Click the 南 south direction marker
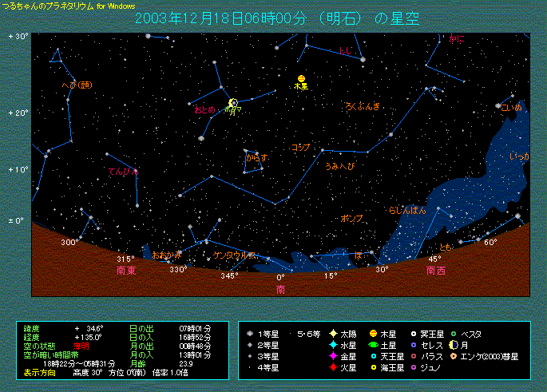 [x=280, y=290]
